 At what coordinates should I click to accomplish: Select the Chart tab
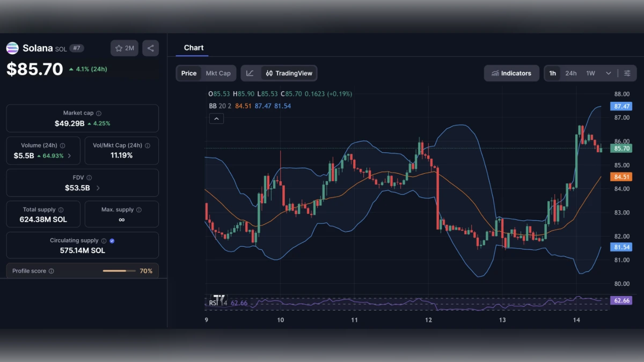[x=194, y=48]
